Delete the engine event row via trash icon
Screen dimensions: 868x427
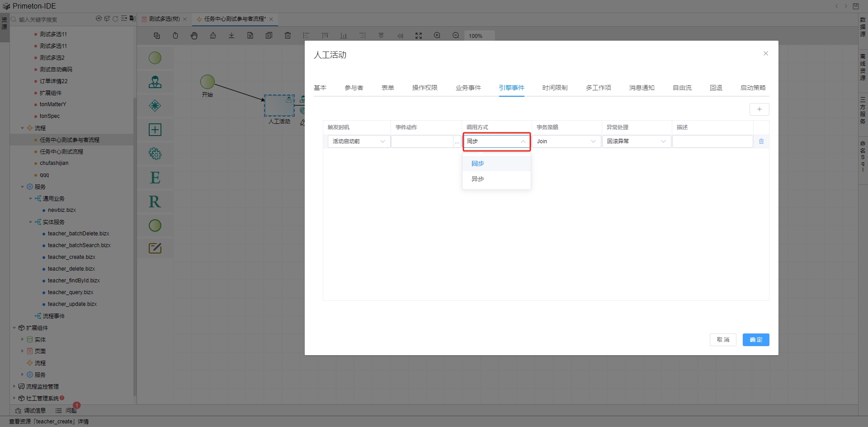[761, 141]
